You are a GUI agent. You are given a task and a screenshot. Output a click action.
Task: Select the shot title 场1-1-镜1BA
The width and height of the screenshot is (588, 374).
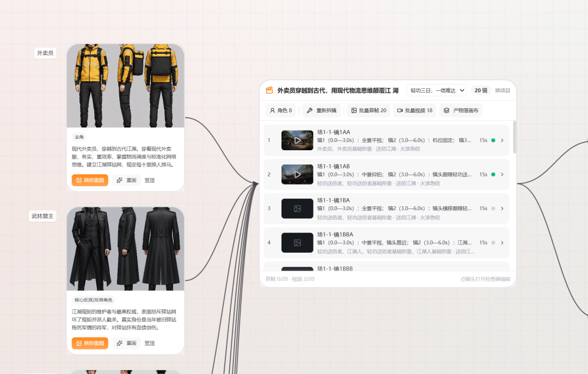tap(333, 200)
